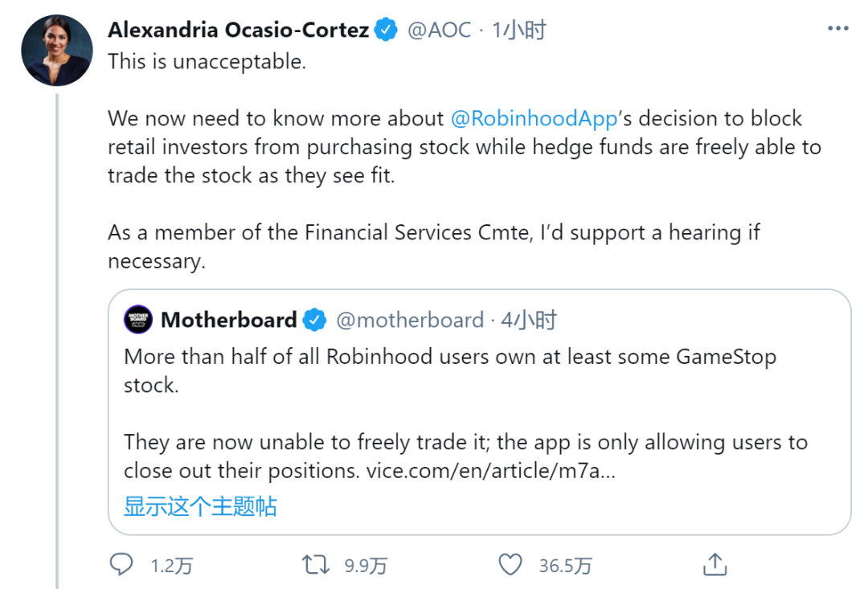Screen dimensions: 868x589
Task: Click AOC's blue verified badge
Action: pyautogui.click(x=387, y=31)
